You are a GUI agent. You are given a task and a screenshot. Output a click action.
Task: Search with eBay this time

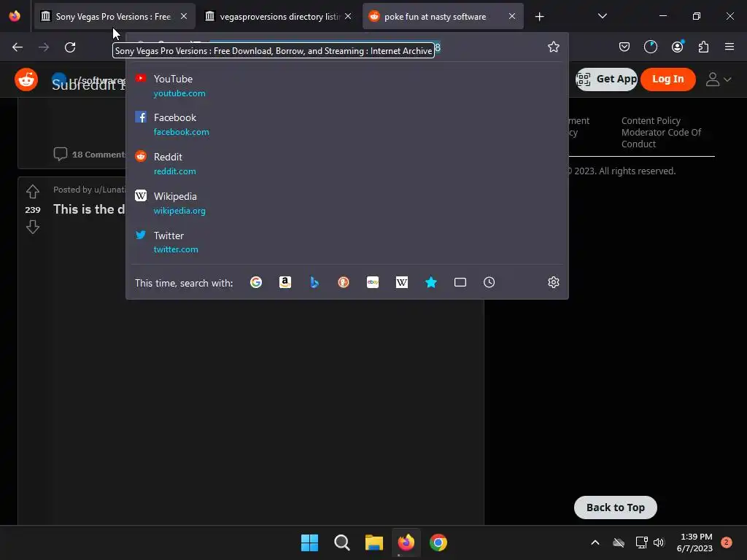[373, 282]
